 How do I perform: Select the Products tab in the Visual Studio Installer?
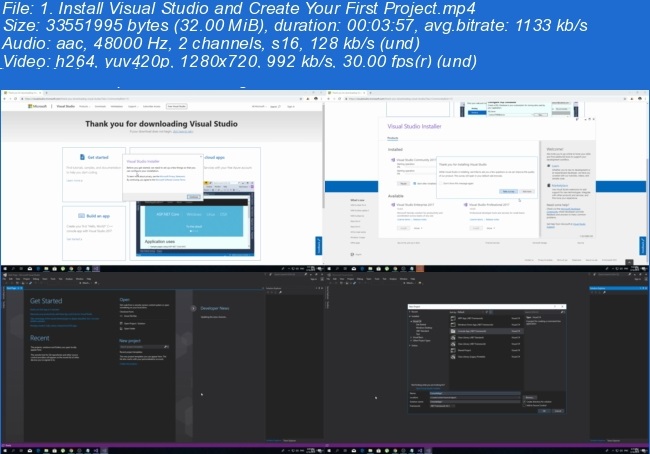393,138
